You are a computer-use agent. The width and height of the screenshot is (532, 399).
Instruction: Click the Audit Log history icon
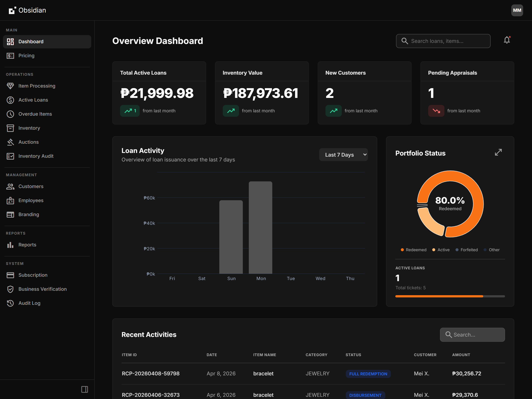tap(10, 303)
